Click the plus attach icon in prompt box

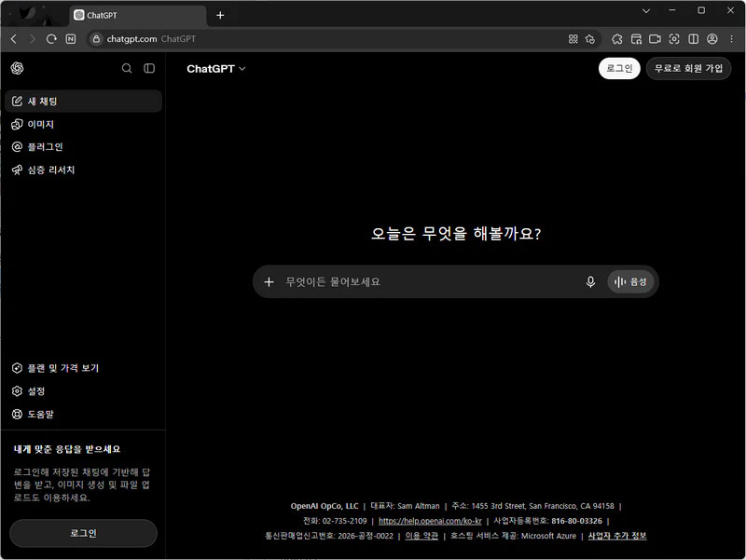[269, 282]
